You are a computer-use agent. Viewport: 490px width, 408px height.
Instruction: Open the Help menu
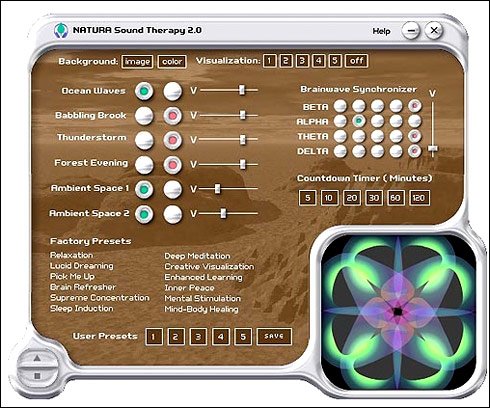tap(381, 31)
